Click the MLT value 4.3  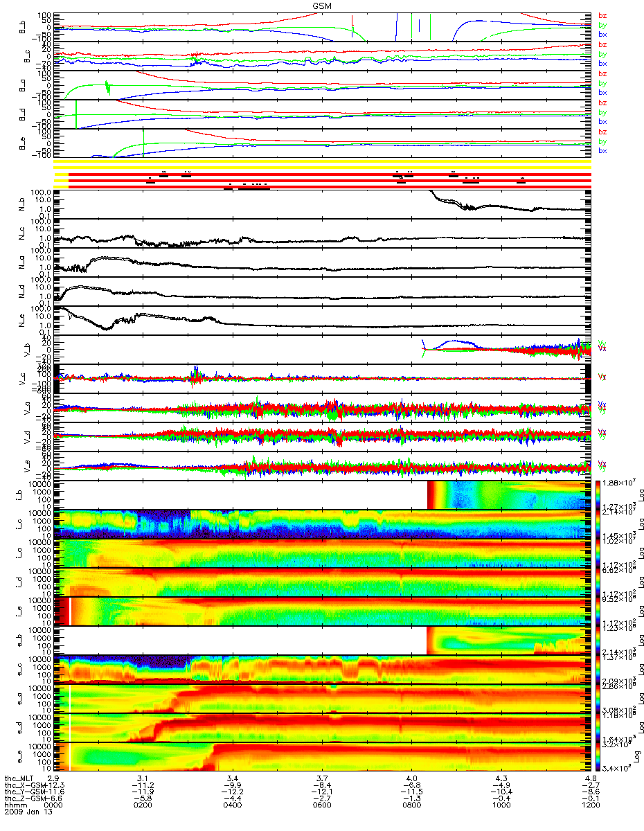pos(503,780)
